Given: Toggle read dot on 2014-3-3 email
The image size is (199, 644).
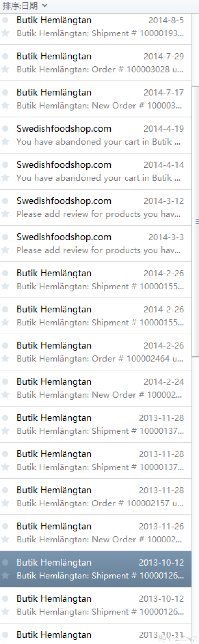Looking at the screenshot, I should (x=5, y=237).
